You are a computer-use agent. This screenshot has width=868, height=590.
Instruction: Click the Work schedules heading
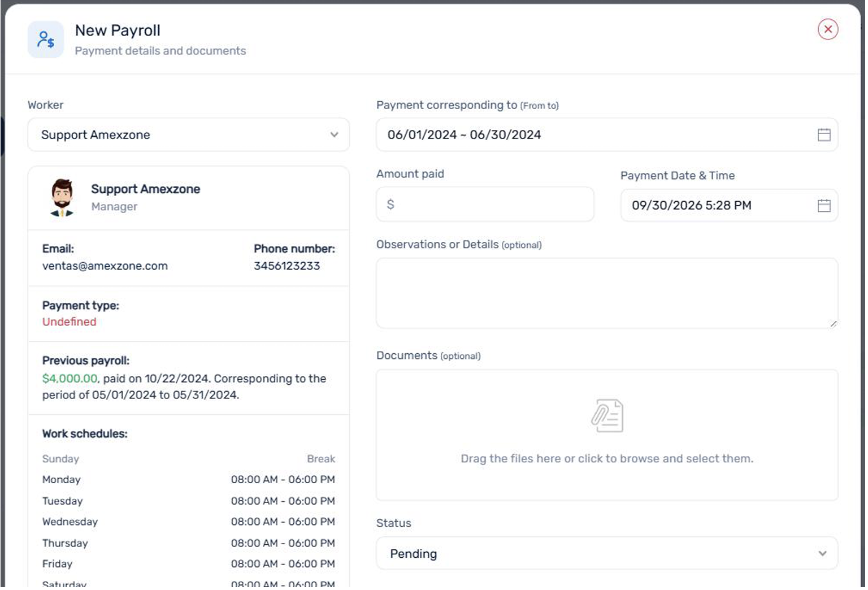[85, 433]
